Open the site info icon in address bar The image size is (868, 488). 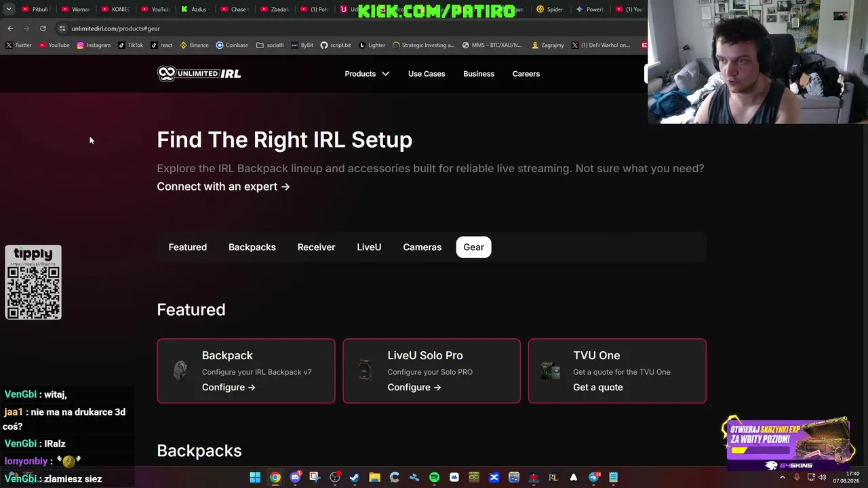pyautogui.click(x=62, y=28)
